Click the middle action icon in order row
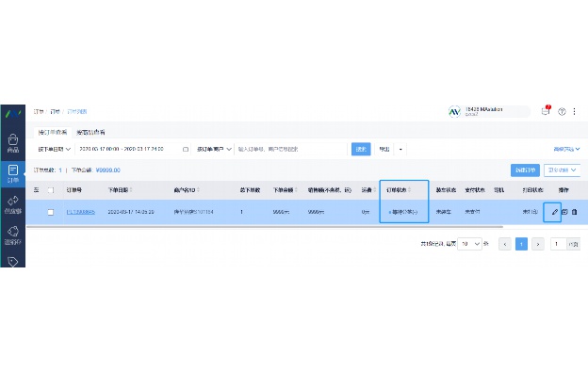Screen dimensions: 588x372 click(564, 212)
